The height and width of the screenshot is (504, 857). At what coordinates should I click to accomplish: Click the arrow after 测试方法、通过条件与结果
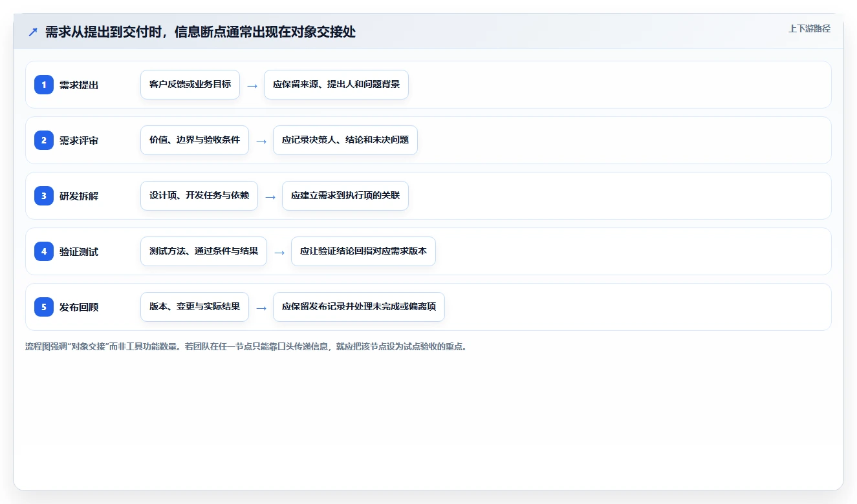pyautogui.click(x=279, y=252)
